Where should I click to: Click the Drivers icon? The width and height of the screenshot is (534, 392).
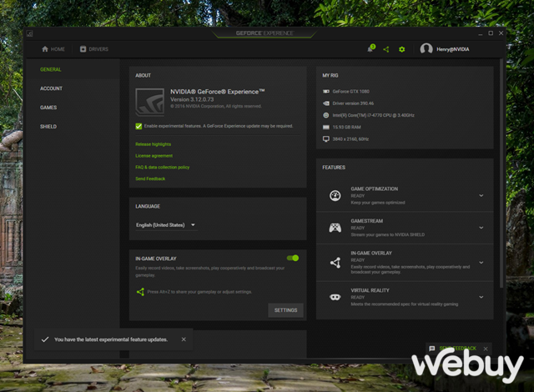83,49
